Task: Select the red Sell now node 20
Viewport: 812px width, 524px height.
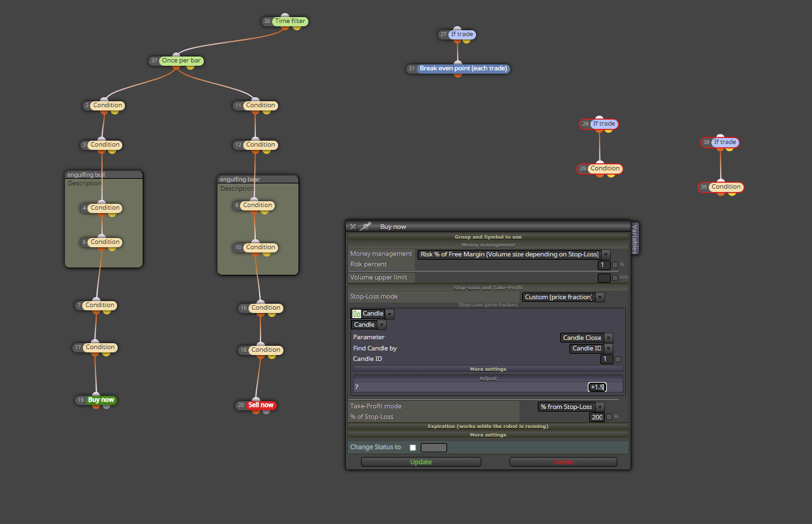Action: click(261, 405)
